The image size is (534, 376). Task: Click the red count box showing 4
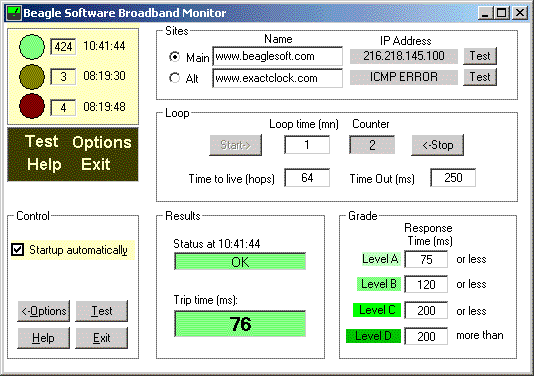point(63,108)
